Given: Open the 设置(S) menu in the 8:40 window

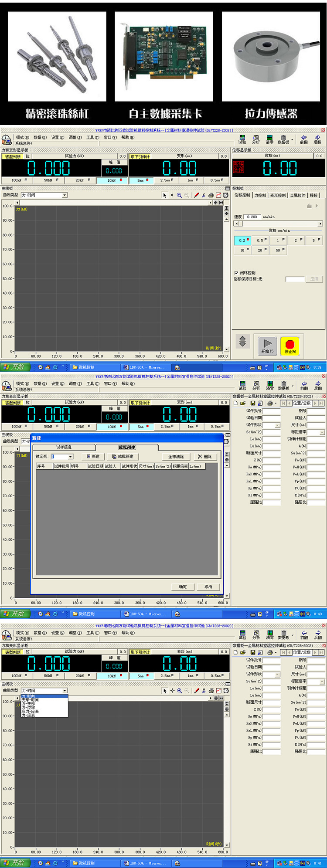Looking at the screenshot, I should pos(58,383).
